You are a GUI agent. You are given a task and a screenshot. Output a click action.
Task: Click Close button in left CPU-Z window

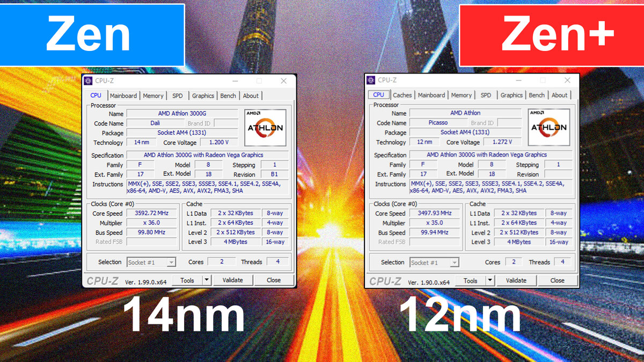click(274, 280)
